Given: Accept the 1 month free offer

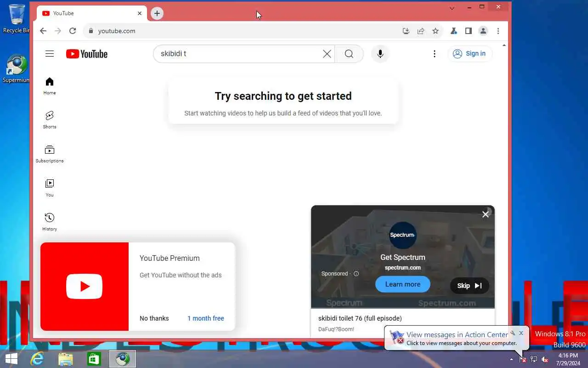Looking at the screenshot, I should (x=206, y=318).
